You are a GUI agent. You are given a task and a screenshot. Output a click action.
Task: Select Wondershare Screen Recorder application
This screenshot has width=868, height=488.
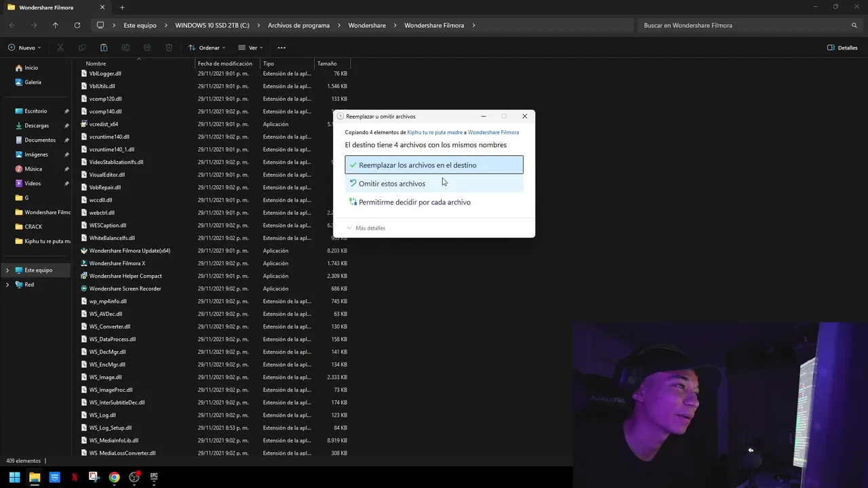coord(125,289)
